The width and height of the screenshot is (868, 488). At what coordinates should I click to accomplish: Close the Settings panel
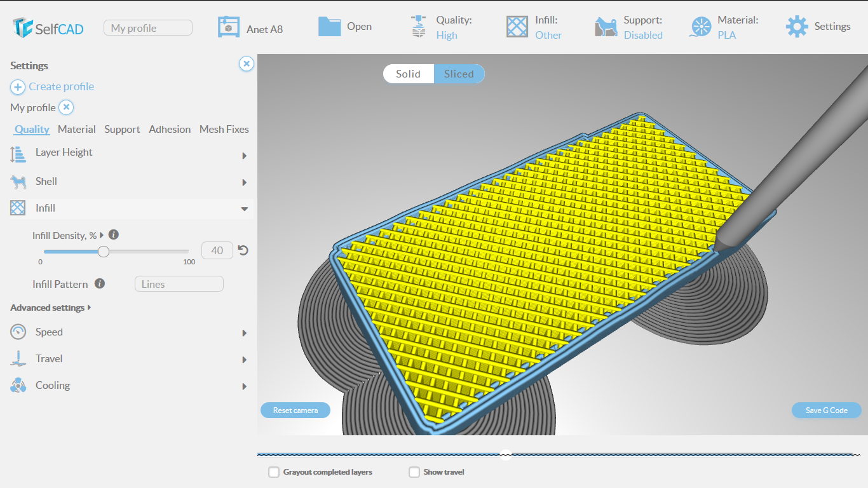[247, 64]
